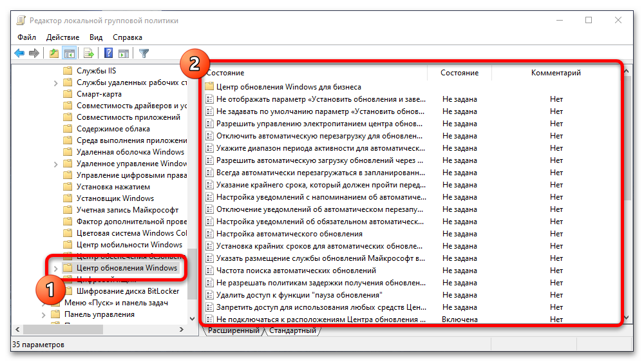The height and width of the screenshot is (362, 644).
Task: Click the tree pane horizontal scrollbar left arrow
Action: point(17,329)
